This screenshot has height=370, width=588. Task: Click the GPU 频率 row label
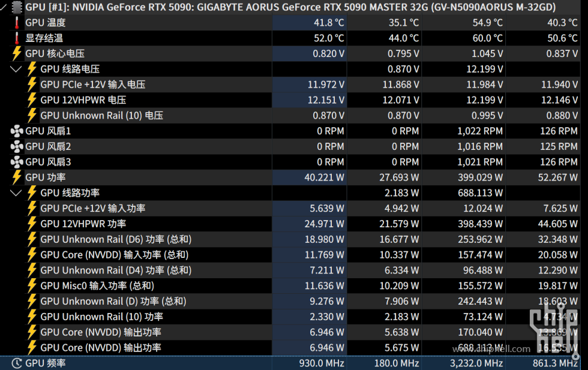pos(46,363)
